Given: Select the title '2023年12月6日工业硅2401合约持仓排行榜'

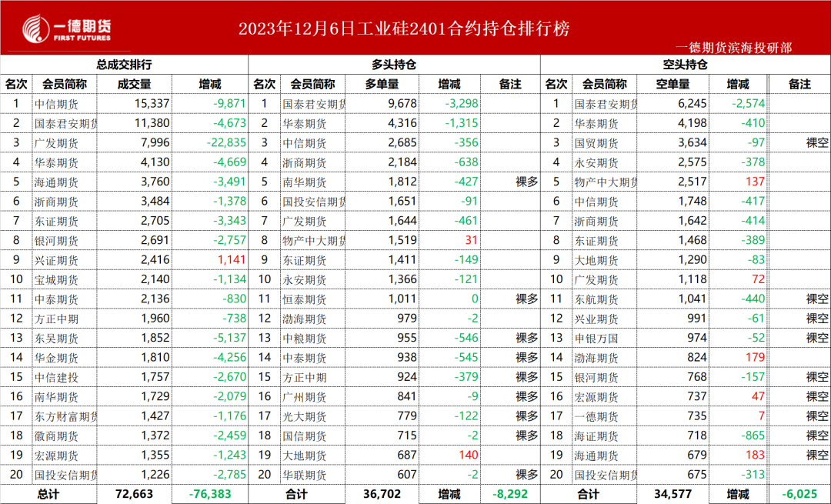Looking at the screenshot, I should 404,28.
